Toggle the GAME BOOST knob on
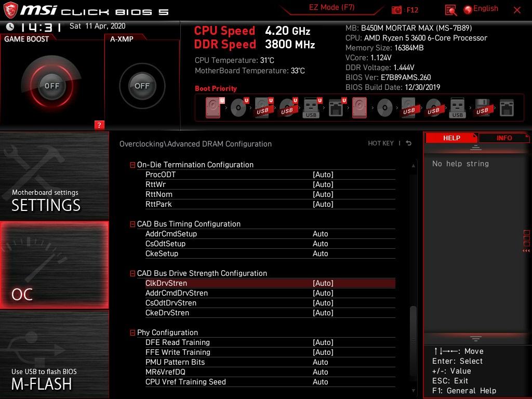The height and width of the screenshot is (399, 532). (x=51, y=86)
